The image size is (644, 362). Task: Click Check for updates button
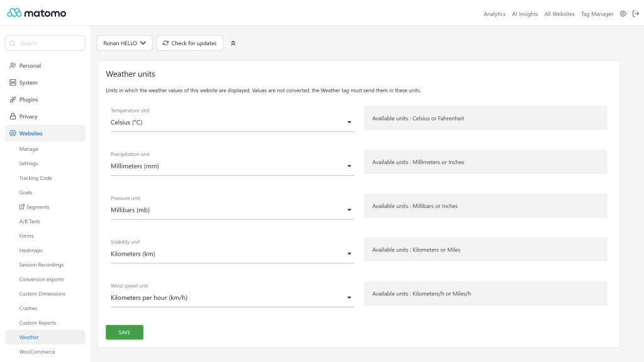tap(189, 43)
